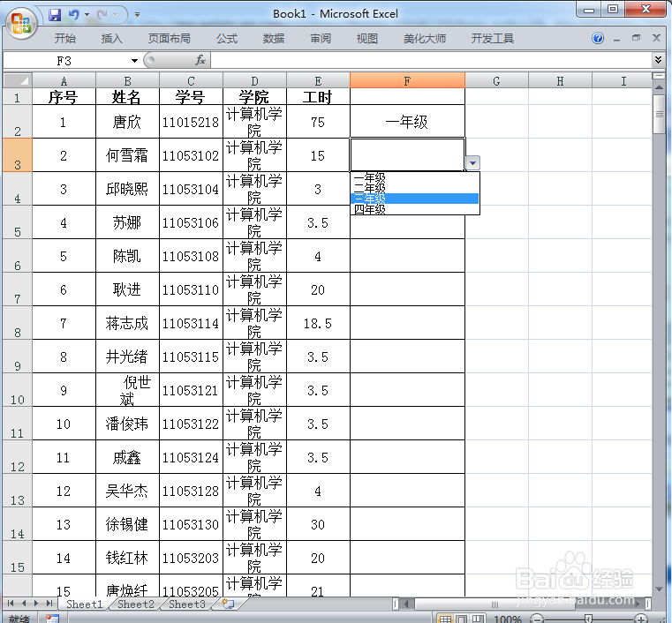The width and height of the screenshot is (672, 623).
Task: Open the undo history dropdown arrow
Action: [x=87, y=15]
